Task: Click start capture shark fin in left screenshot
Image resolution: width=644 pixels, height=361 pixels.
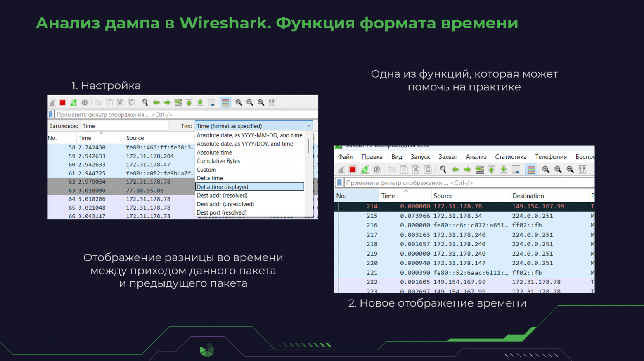Action: click(52, 103)
